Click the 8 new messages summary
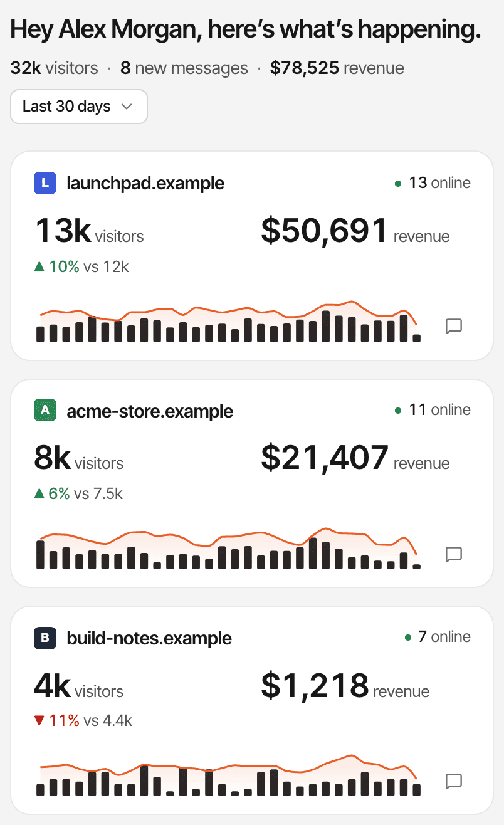504x825 pixels. tap(184, 68)
